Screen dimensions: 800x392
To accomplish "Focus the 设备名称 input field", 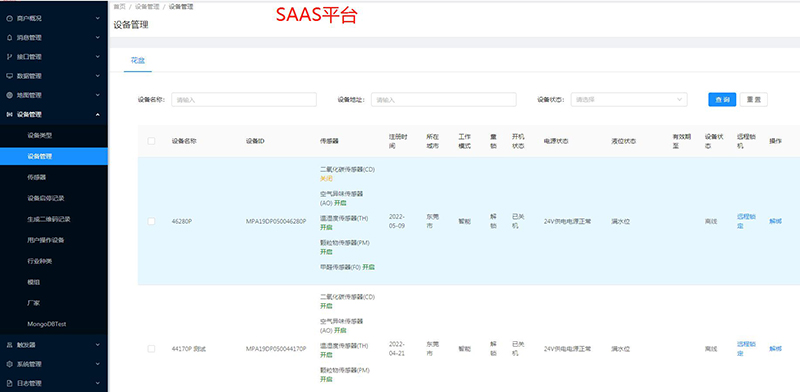I will coord(244,100).
